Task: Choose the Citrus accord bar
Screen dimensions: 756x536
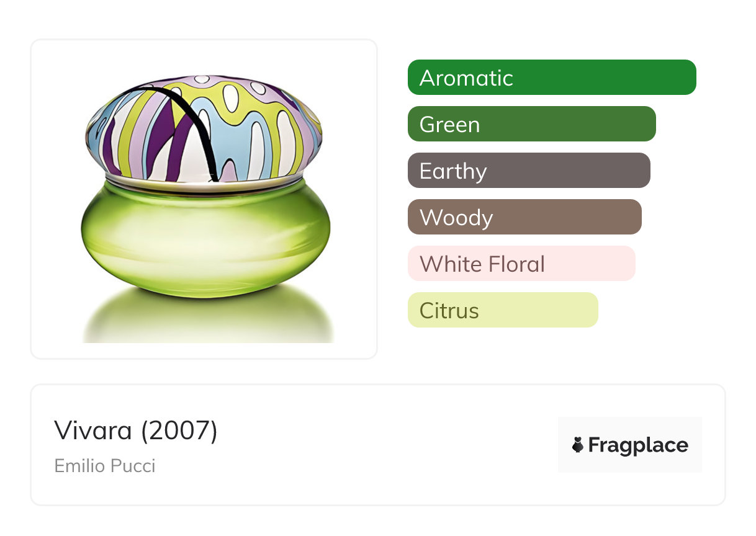Action: click(503, 310)
